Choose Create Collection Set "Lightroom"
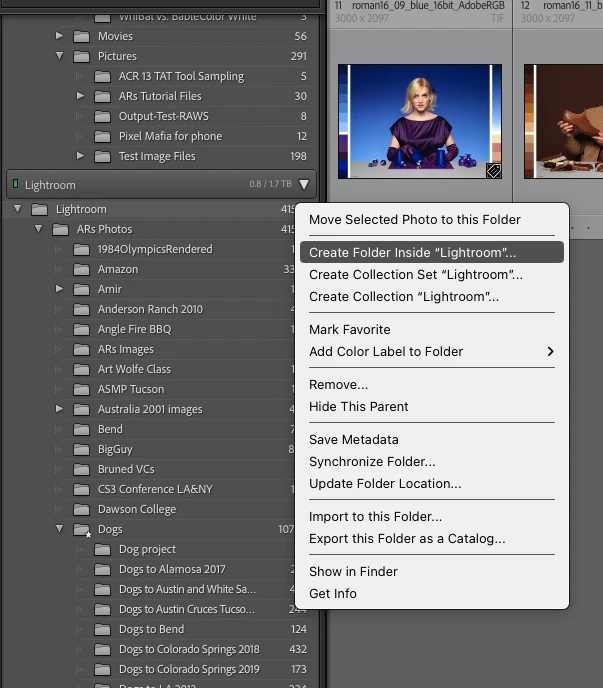 click(x=432, y=275)
